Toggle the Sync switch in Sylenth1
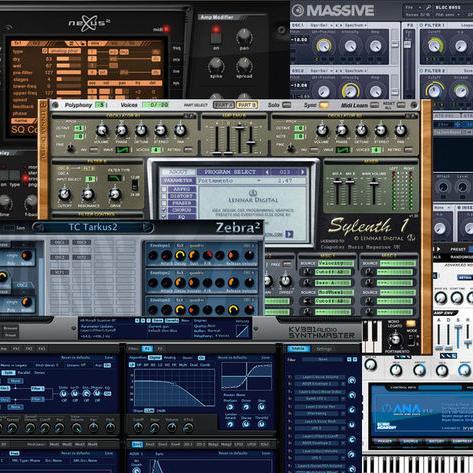473x473 pixels. pyautogui.click(x=323, y=105)
